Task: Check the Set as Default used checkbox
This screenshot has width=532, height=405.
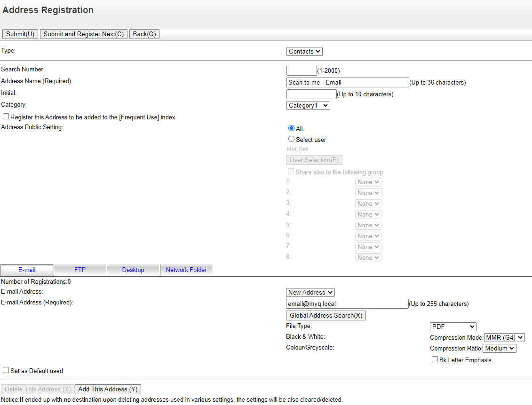Action: click(6, 370)
